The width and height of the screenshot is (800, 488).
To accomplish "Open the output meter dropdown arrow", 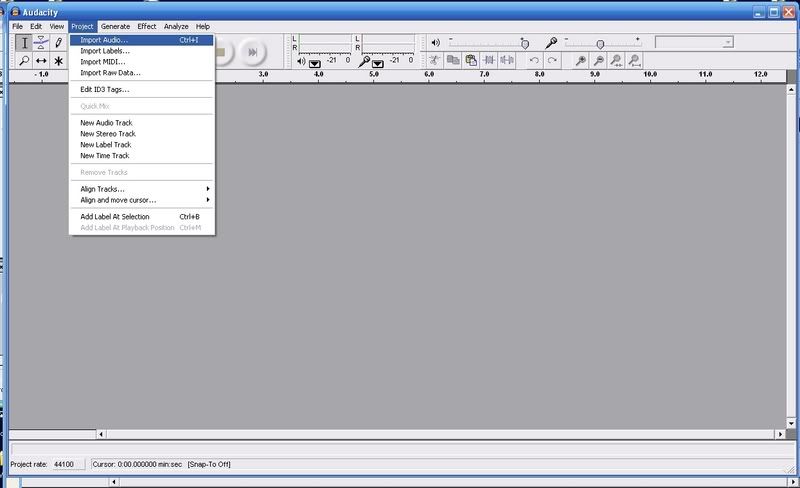I will coord(315,63).
